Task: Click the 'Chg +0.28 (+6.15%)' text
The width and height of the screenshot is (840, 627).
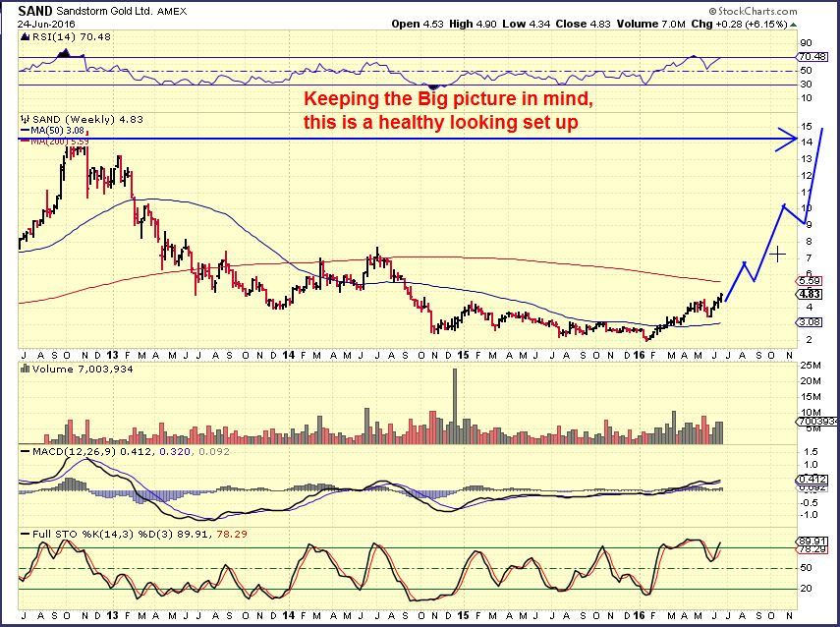Action: [x=739, y=25]
